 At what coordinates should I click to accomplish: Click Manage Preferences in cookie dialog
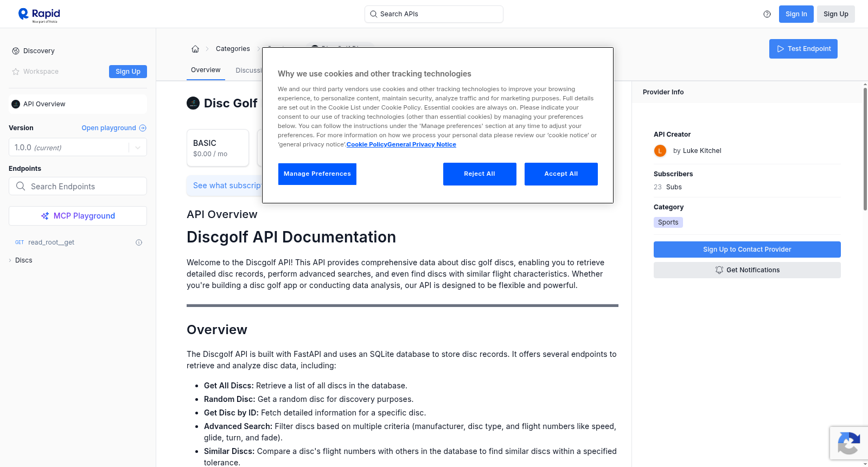click(317, 174)
